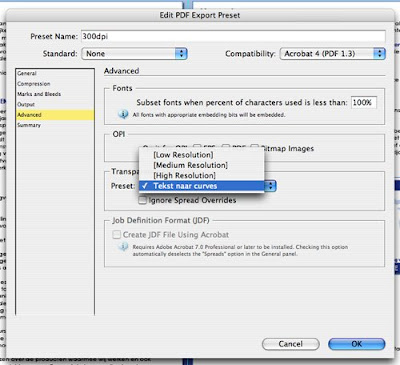Image resolution: width=400 pixels, height=365 pixels.
Task: Click the OK button
Action: pyautogui.click(x=357, y=344)
